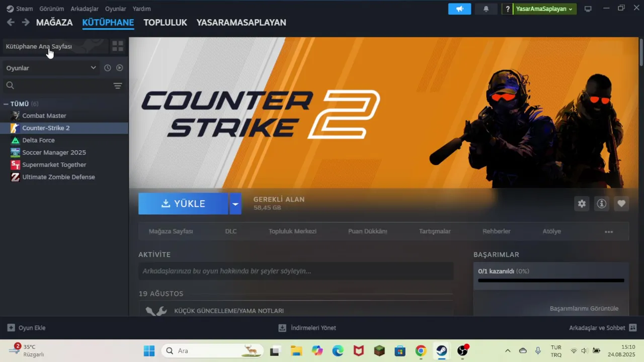Open the Windows Start menu
The image size is (644, 362).
click(149, 350)
